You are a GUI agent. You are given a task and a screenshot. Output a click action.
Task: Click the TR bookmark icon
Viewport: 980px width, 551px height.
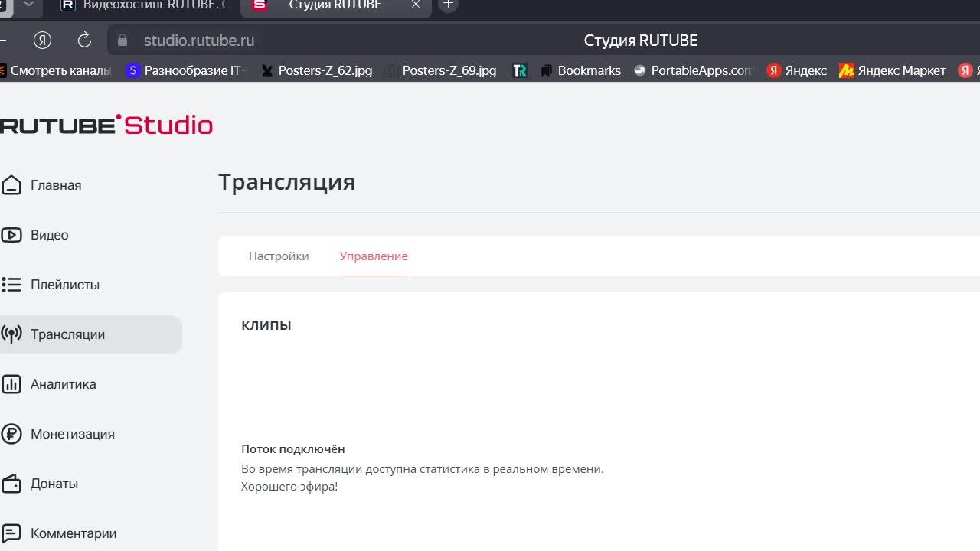(520, 70)
